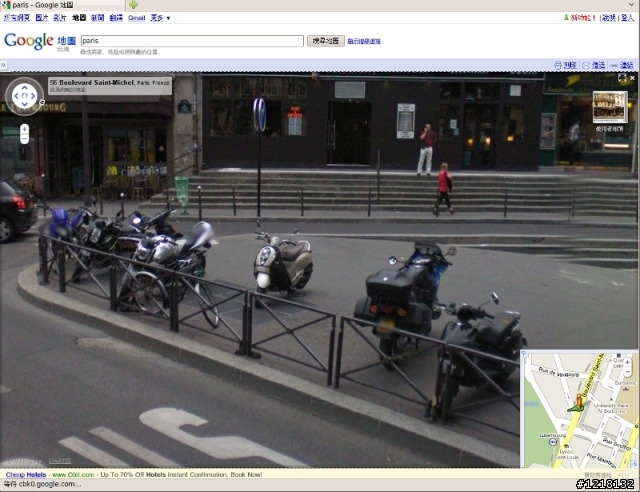
Task: Pan Street View left with the left arrow
Action: (16, 96)
